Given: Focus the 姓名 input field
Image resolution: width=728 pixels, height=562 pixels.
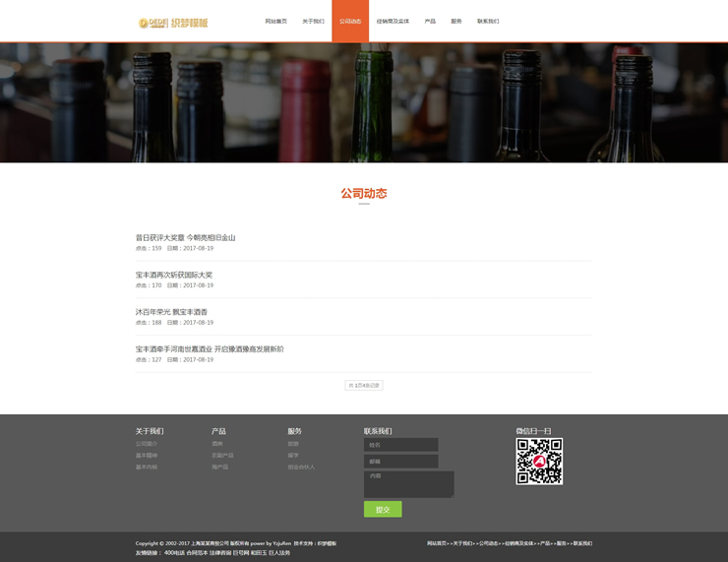Looking at the screenshot, I should [400, 445].
